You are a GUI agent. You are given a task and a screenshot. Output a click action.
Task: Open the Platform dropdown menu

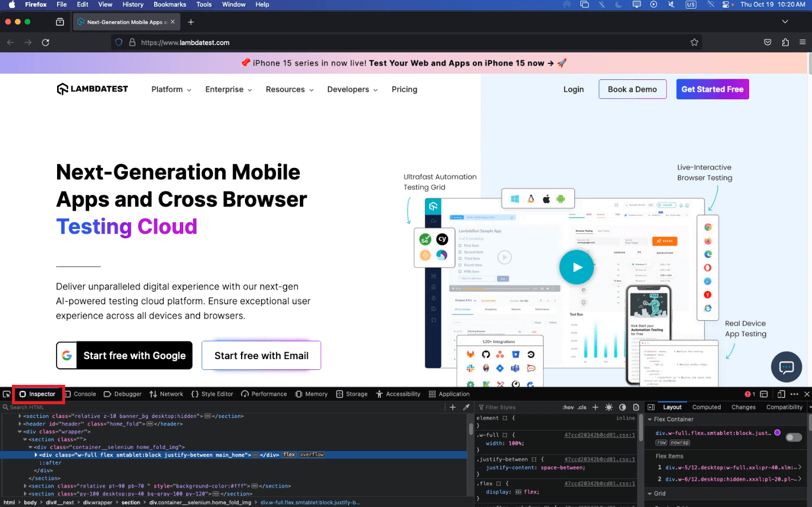tap(171, 90)
